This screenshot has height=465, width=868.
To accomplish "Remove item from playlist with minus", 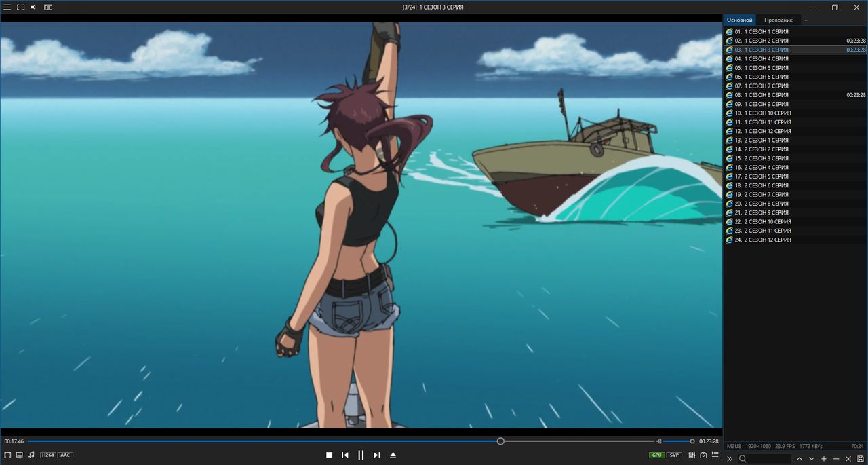I will click(836, 459).
